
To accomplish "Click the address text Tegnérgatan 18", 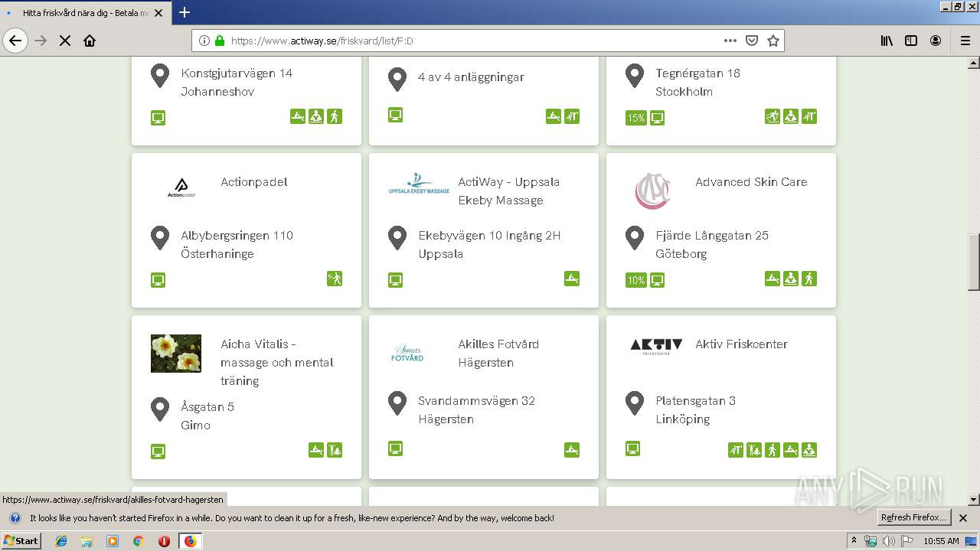I will pos(697,73).
